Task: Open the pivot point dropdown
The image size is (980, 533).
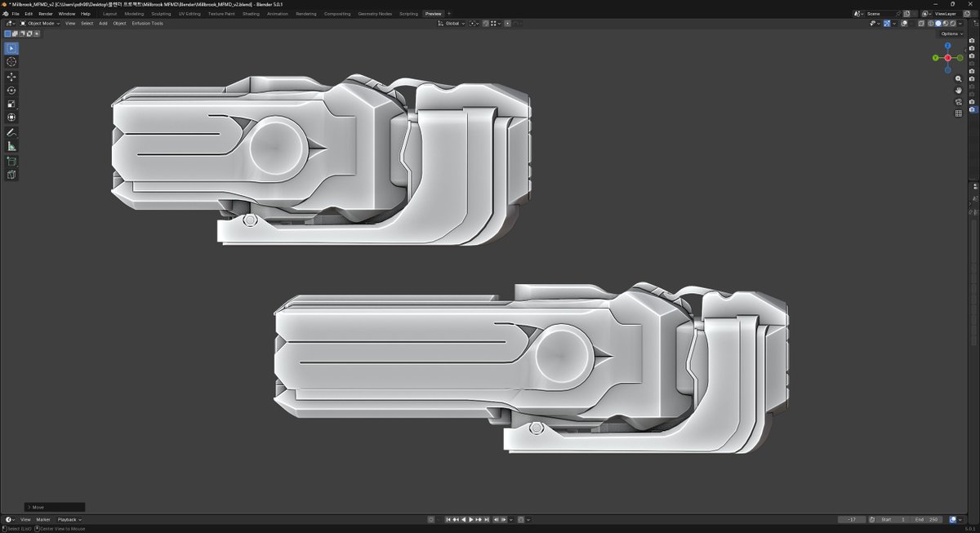Action: tap(473, 24)
